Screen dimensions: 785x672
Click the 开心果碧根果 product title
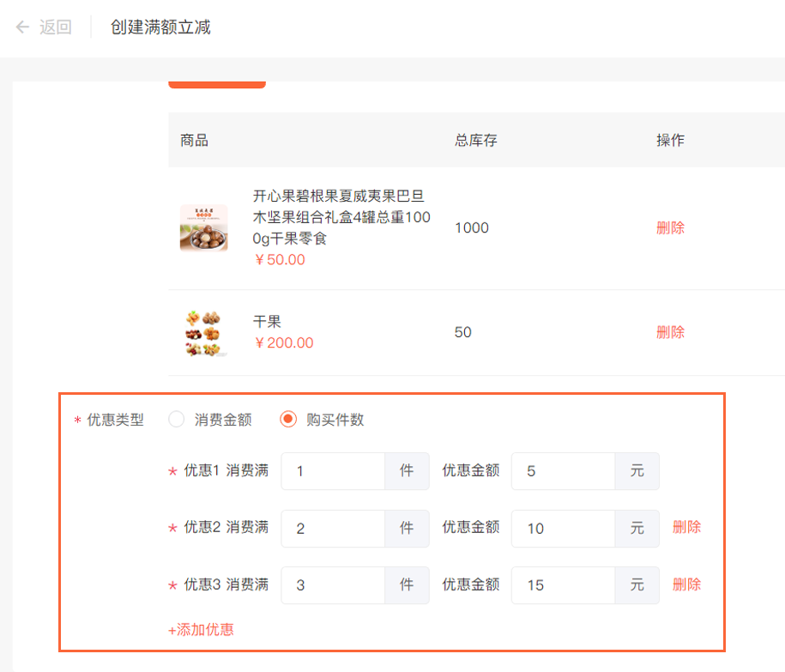point(341,217)
